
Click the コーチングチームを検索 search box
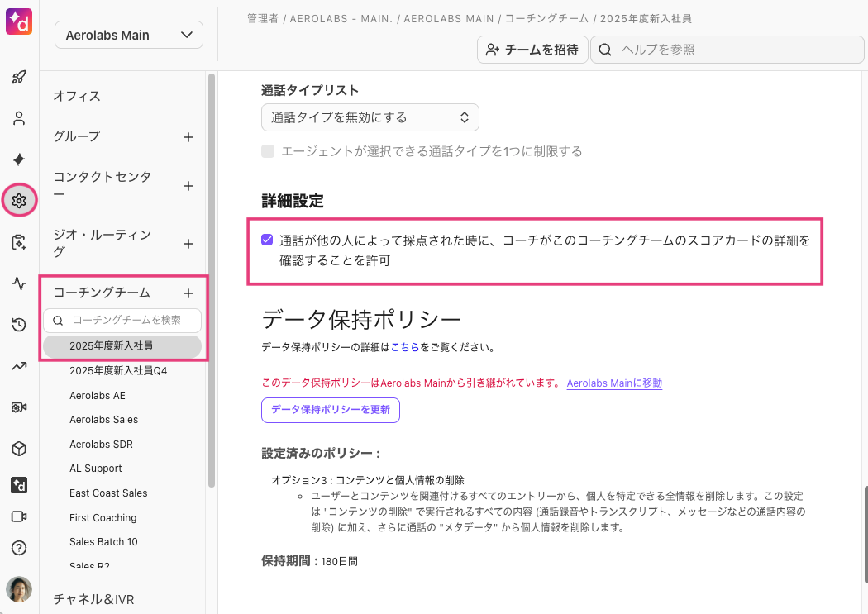click(122, 321)
